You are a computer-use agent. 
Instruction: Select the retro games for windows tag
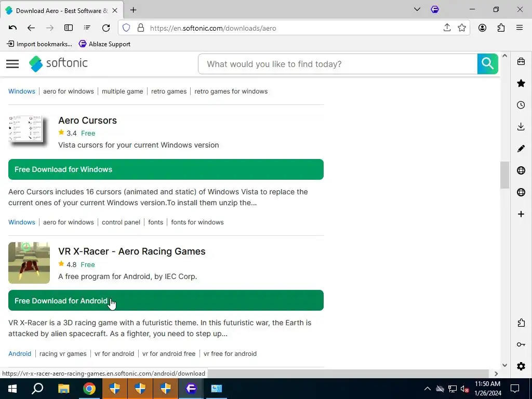click(x=231, y=91)
